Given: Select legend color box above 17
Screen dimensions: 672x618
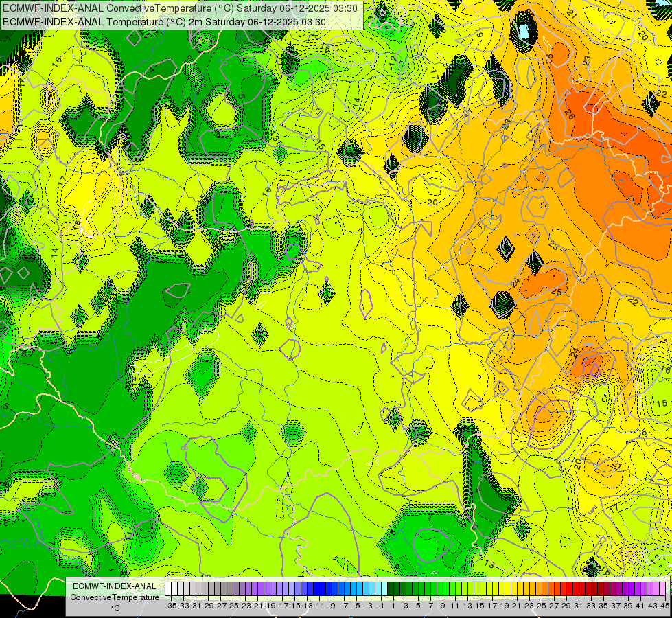Looking at the screenshot, I should coord(489,588).
